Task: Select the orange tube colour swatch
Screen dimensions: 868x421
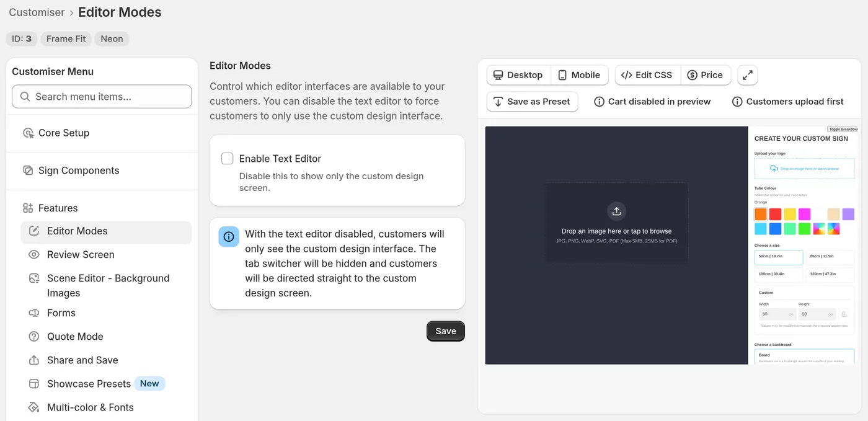Action: click(761, 214)
